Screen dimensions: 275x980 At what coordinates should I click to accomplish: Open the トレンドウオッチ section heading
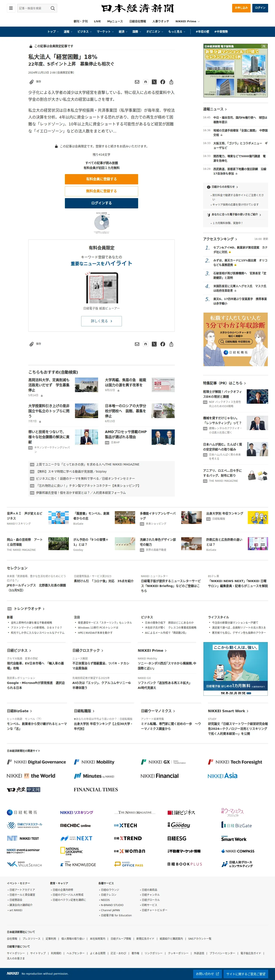(x=29, y=608)
